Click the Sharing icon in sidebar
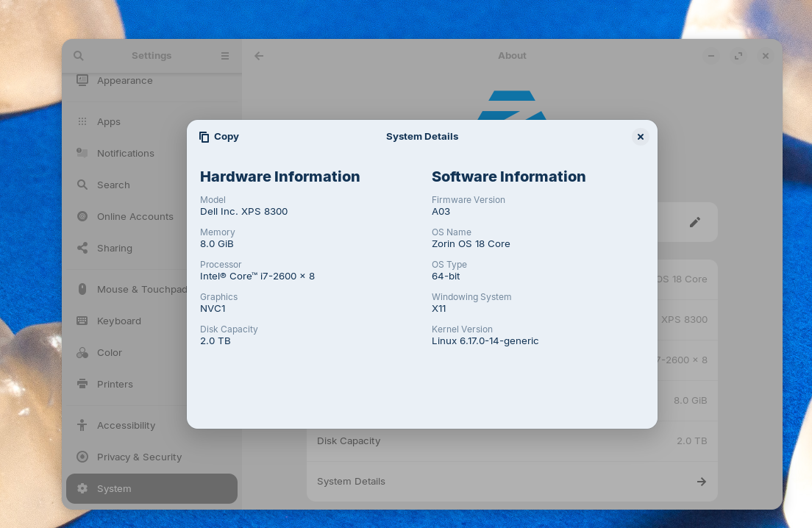This screenshot has width=812, height=528. coord(82,247)
